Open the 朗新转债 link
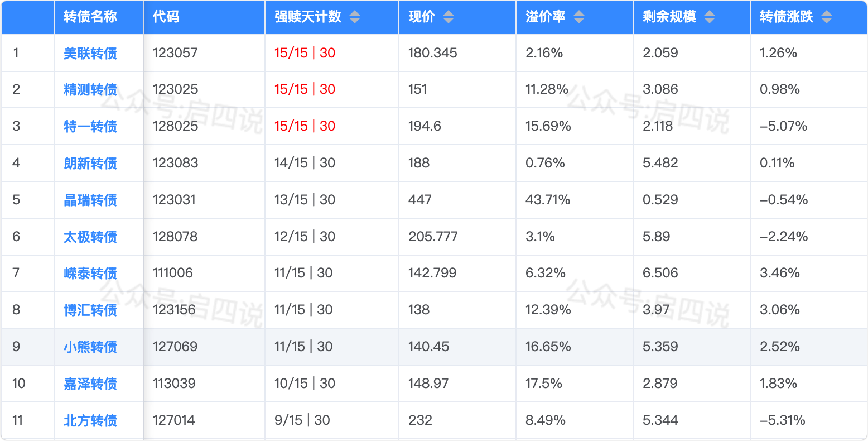The height and width of the screenshot is (441, 868). [x=90, y=163]
